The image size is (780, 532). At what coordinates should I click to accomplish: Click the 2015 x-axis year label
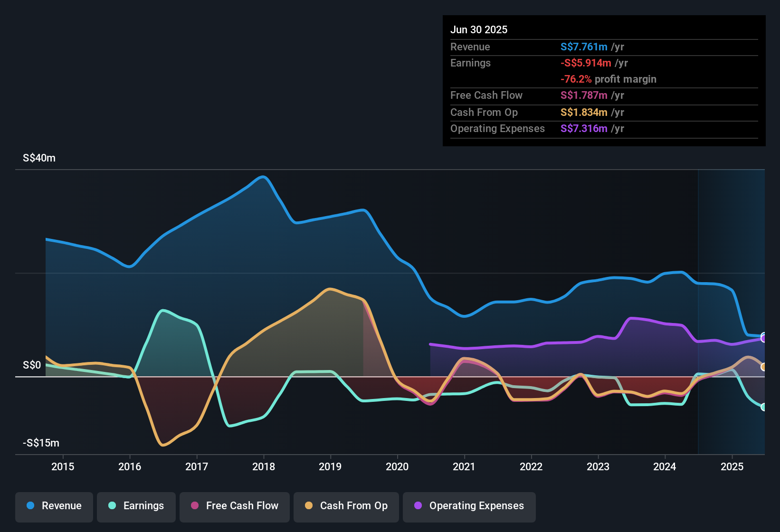click(63, 466)
